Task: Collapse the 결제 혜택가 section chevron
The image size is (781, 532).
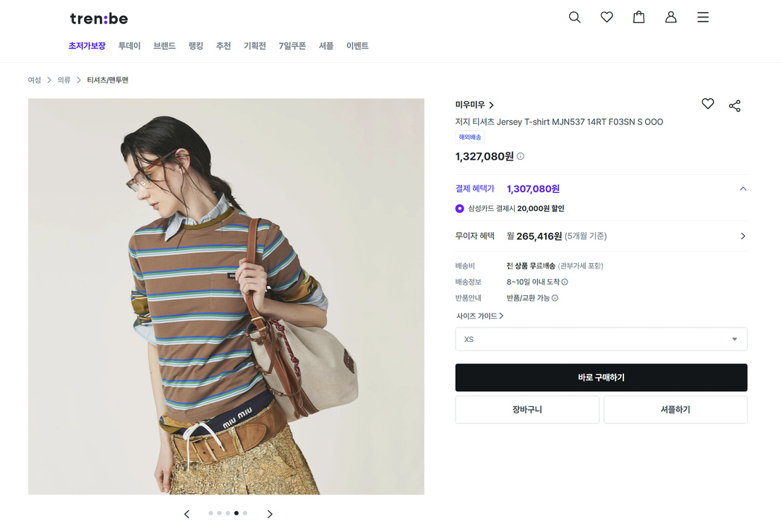Action: point(743,189)
